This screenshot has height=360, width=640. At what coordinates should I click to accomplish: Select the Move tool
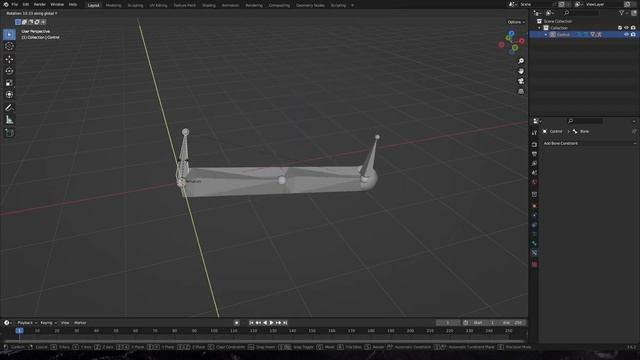pos(9,59)
